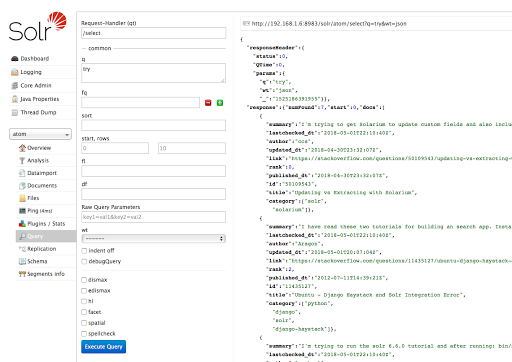The height and width of the screenshot is (362, 512).
Task: Click the Overview house icon
Action: 22,148
